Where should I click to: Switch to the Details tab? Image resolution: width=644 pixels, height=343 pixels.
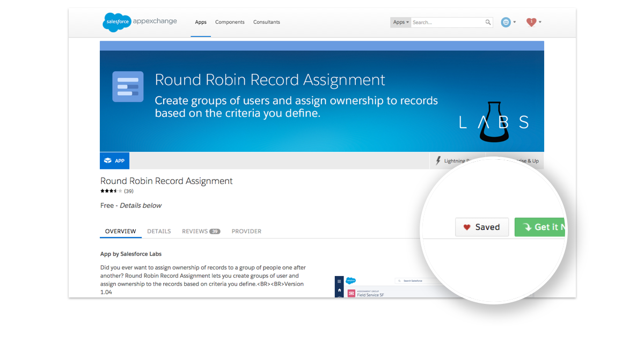[159, 232]
